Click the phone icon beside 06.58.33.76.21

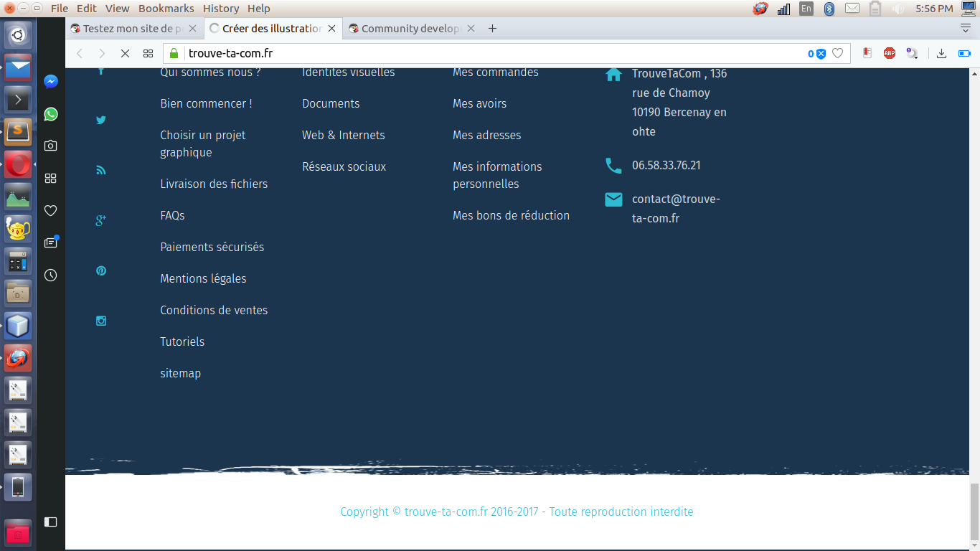point(613,166)
